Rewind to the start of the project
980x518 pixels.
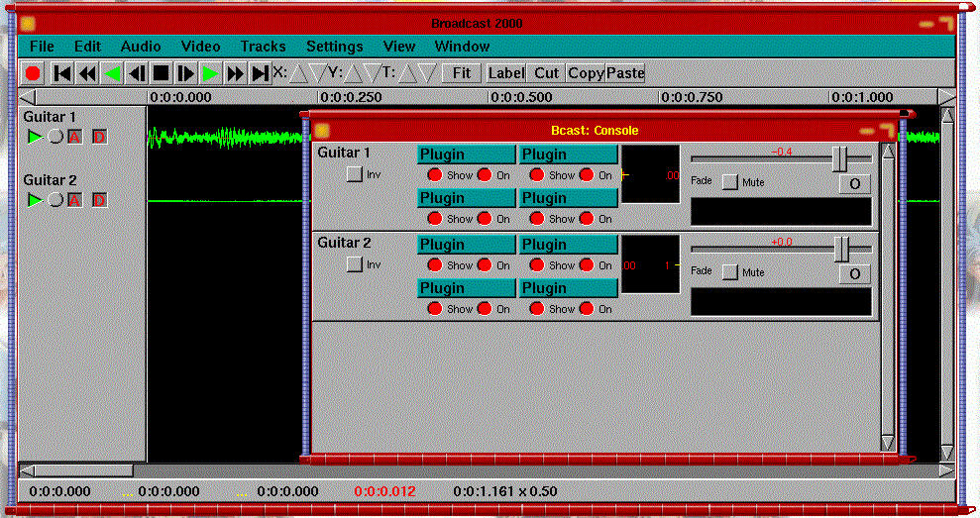(61, 72)
